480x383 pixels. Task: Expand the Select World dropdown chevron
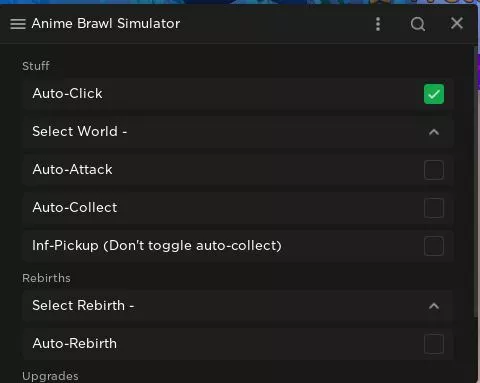click(434, 132)
